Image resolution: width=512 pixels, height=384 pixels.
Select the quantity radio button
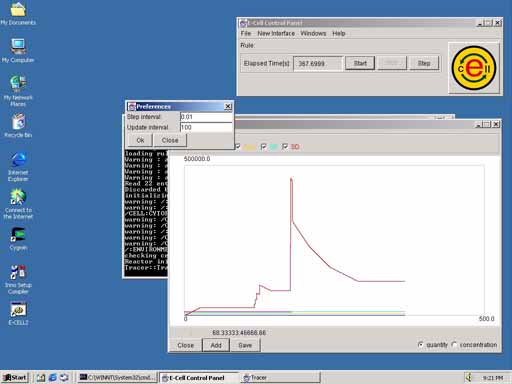click(x=421, y=345)
